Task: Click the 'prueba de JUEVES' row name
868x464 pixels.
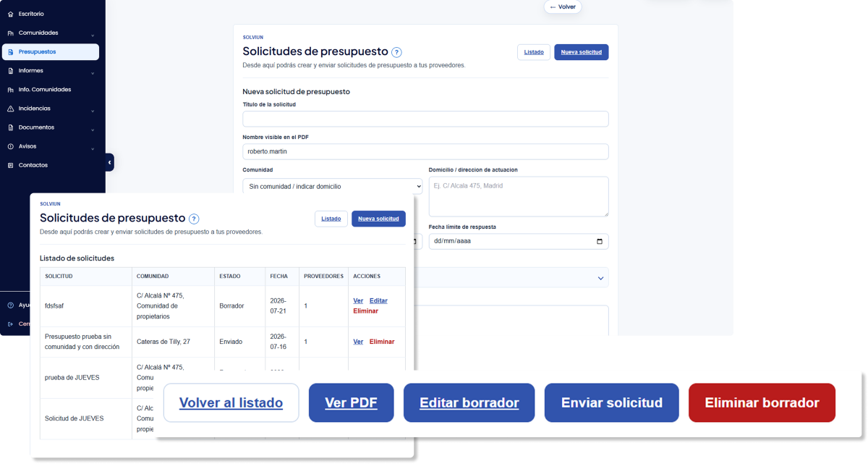Action: point(72,377)
